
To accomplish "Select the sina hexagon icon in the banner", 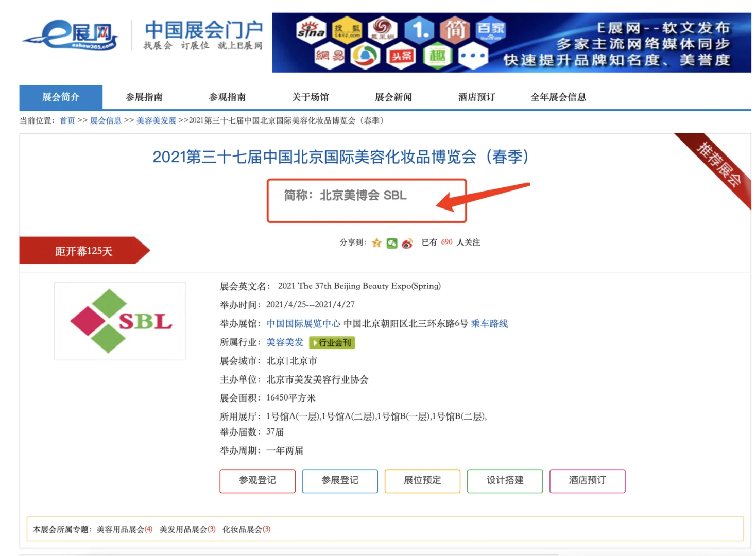I will tap(311, 30).
